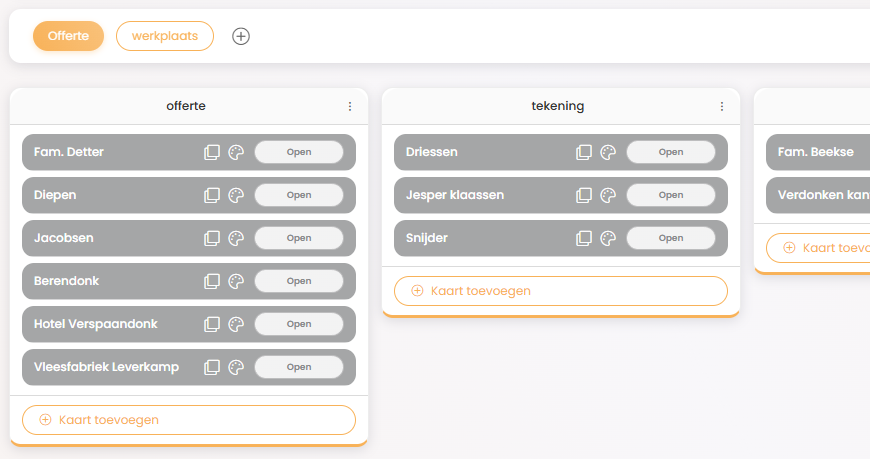
Task: Add a card to the tekening column
Action: tap(561, 291)
